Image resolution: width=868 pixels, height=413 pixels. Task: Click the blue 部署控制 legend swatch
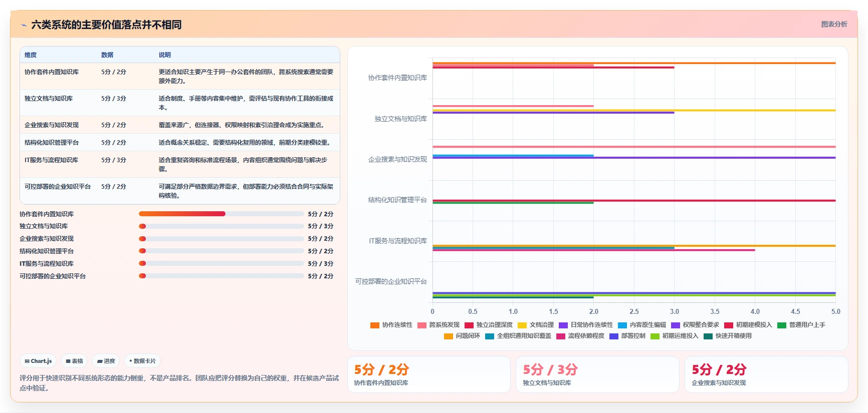(614, 336)
